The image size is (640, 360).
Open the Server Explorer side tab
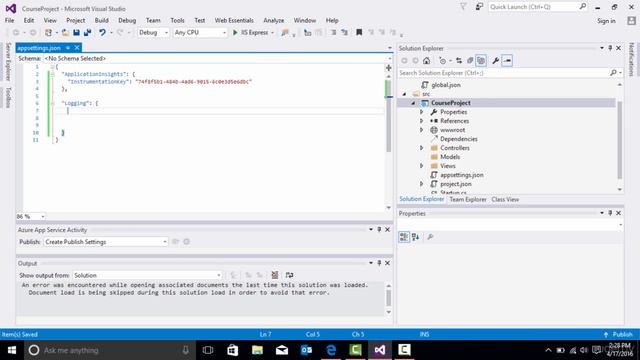[8, 62]
